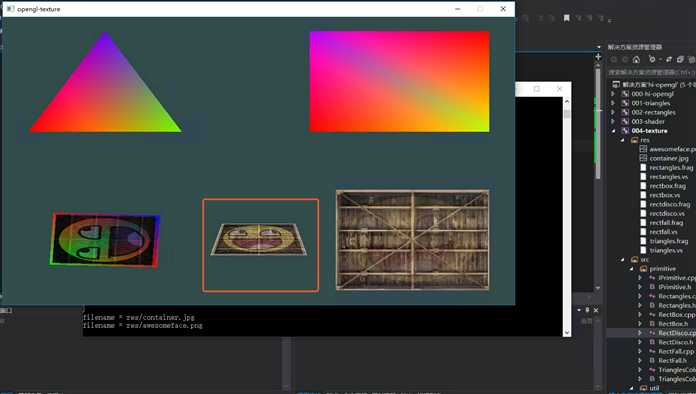Viewport: 696px width, 394px height.
Task: Click the white bookmark icon in the IDE toolbar
Action: [x=566, y=18]
